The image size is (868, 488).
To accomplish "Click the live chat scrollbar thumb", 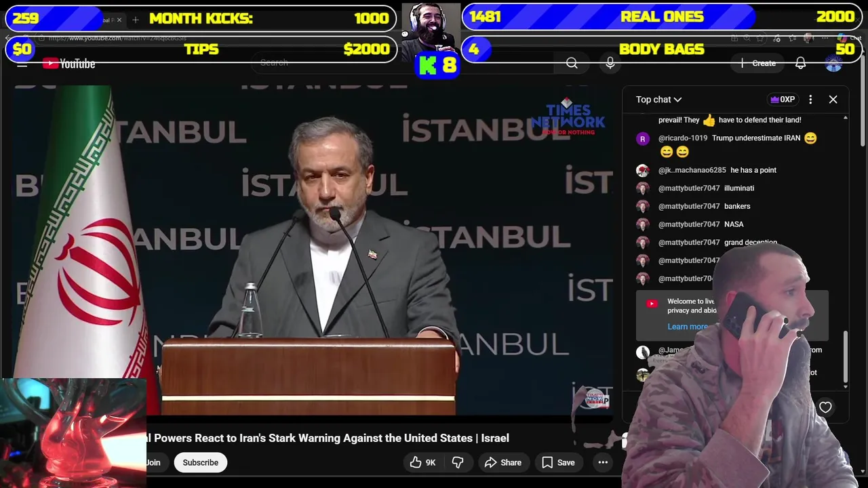I will click(x=845, y=357).
